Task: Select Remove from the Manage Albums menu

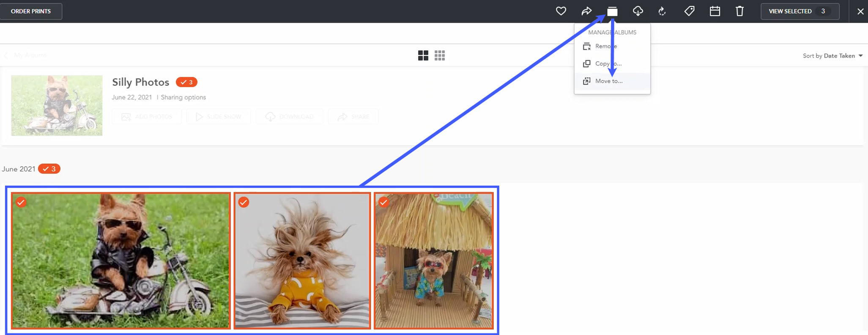Action: (x=606, y=46)
